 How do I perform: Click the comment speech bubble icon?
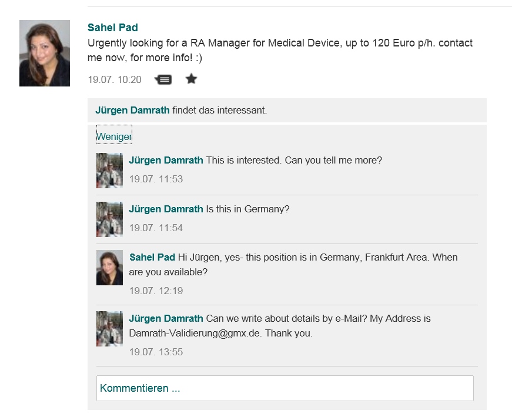tap(163, 79)
